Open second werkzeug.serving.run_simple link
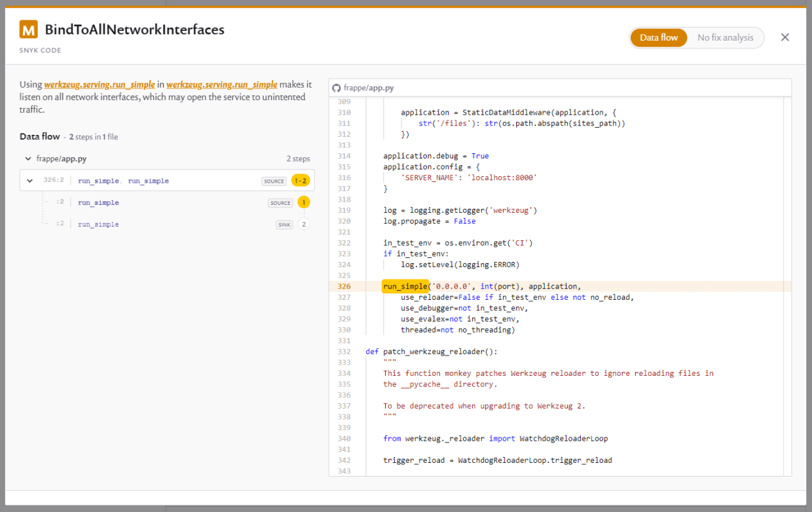This screenshot has width=812, height=512. click(222, 84)
